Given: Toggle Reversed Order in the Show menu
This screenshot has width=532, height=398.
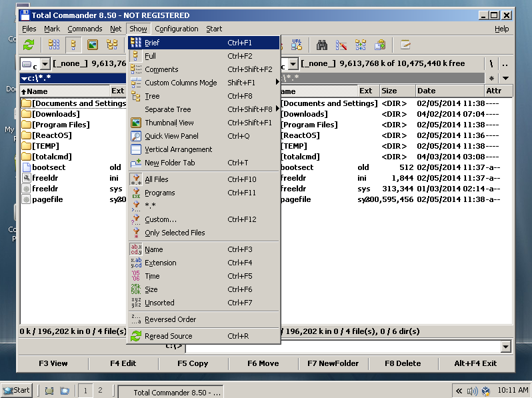Looking at the screenshot, I should tap(204, 319).
